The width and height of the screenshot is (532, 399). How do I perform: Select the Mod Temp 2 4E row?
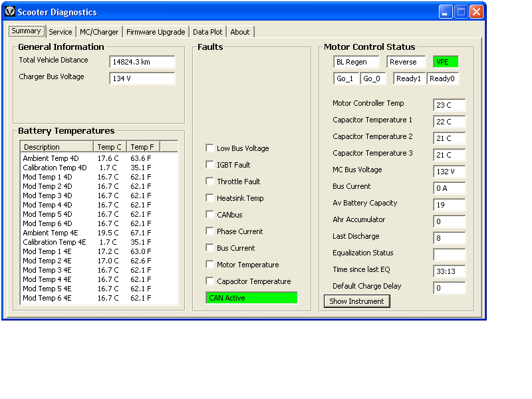click(99, 261)
